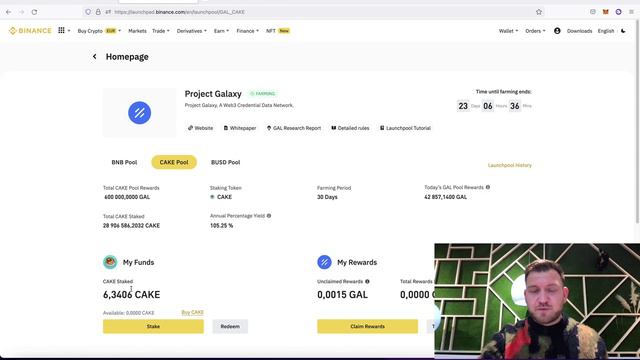
Task: Click the shield tracking protection icon
Action: [x=88, y=12]
